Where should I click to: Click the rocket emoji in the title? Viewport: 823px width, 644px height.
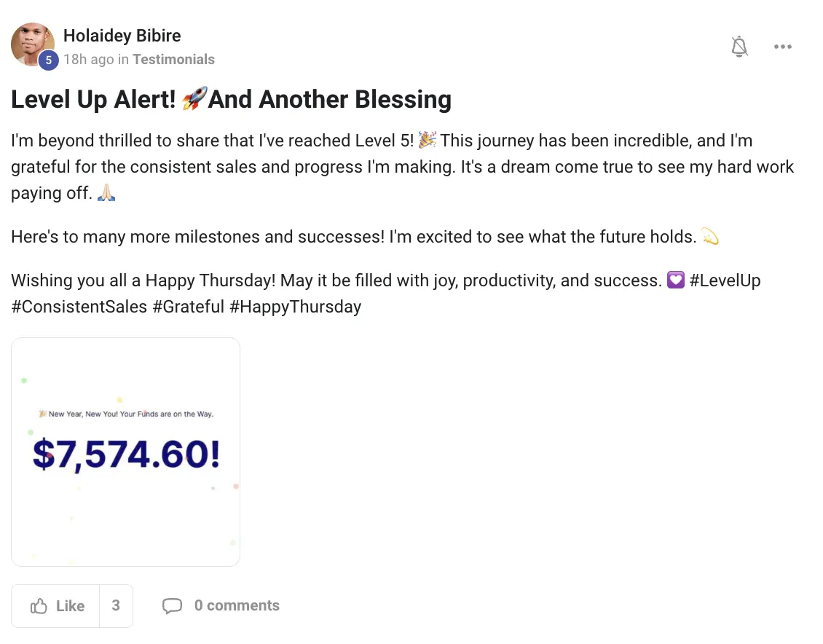click(194, 99)
